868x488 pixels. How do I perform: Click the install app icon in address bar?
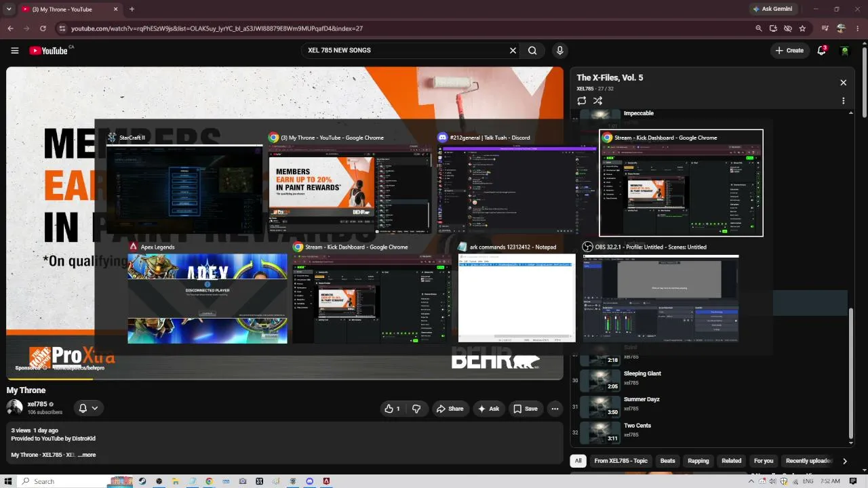(773, 28)
